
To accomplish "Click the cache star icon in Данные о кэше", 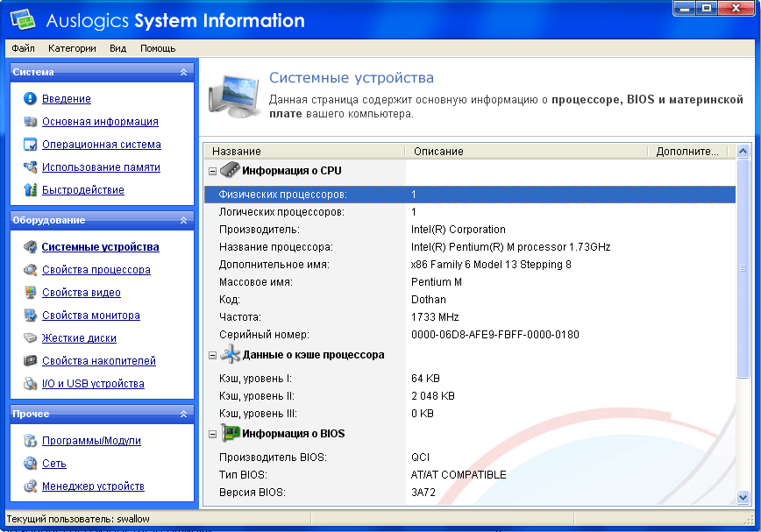I will (230, 354).
